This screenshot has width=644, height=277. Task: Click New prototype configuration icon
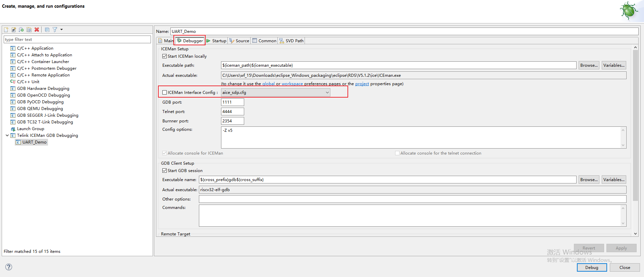tap(14, 30)
